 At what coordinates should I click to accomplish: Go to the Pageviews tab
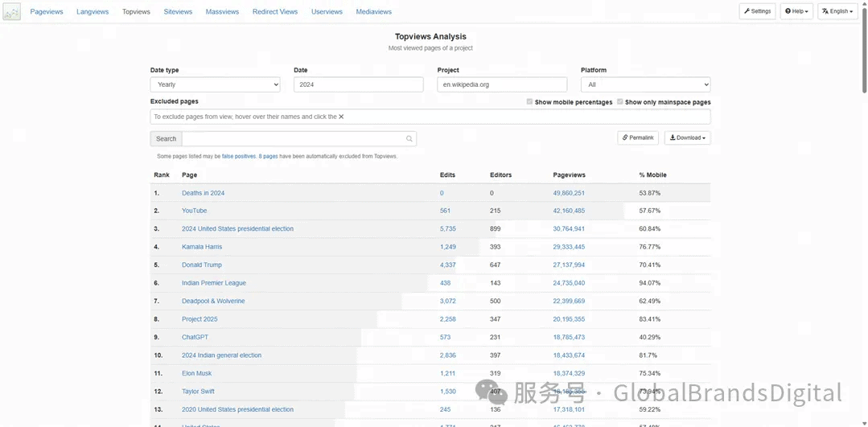(47, 11)
